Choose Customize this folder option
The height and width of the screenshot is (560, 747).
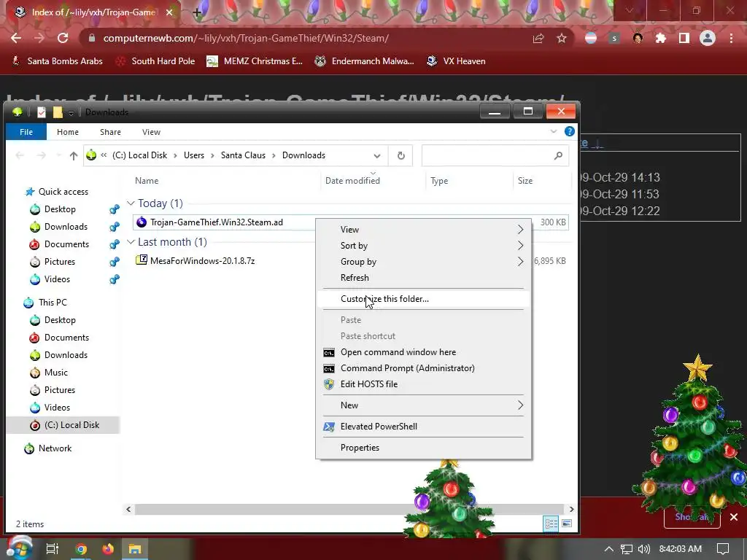tap(423, 299)
